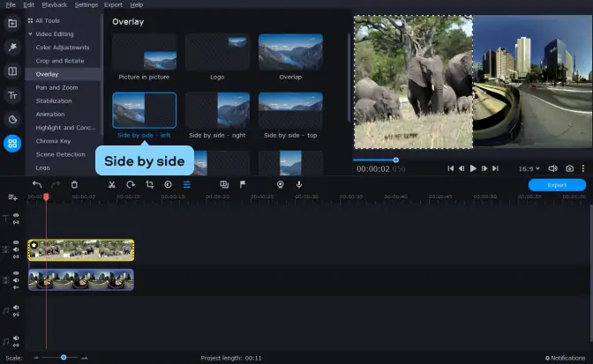Click the Undo arrow in timeline toolbar
This screenshot has width=593, height=364.
36,184
